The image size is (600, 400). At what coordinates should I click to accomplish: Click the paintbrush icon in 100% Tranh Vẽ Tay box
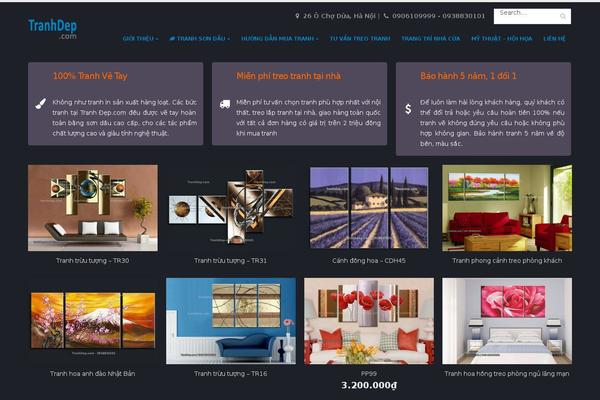coord(41,104)
